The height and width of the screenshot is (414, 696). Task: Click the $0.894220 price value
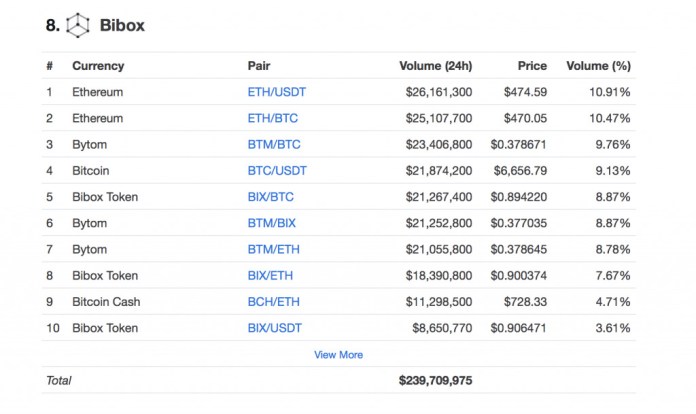tap(518, 197)
